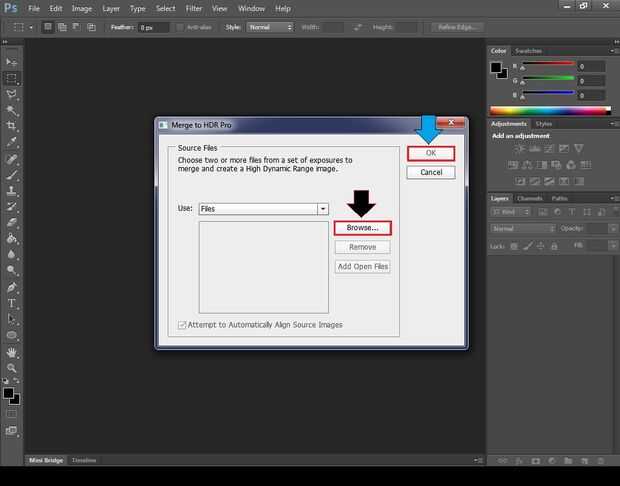The width and height of the screenshot is (620, 486).
Task: Open the Use dropdown showing Files
Action: point(263,209)
